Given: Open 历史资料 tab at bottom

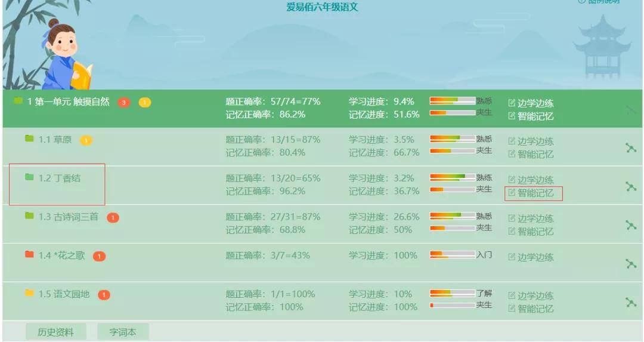Looking at the screenshot, I should click(x=56, y=332).
